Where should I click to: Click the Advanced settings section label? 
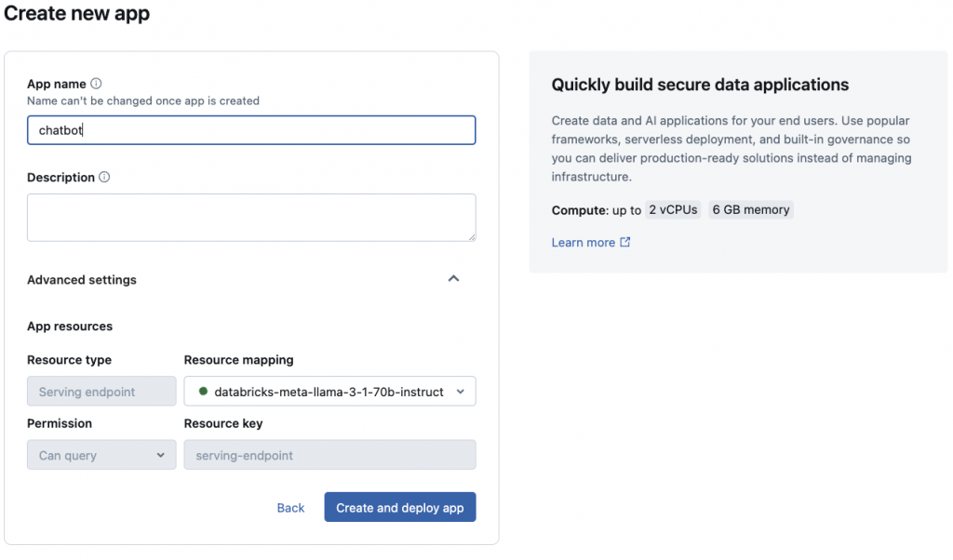tap(82, 280)
